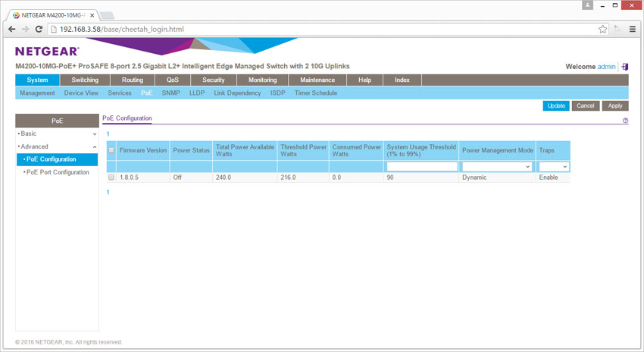Bookmark page with the star icon
Viewport: 644px width, 352px height.
click(x=602, y=29)
